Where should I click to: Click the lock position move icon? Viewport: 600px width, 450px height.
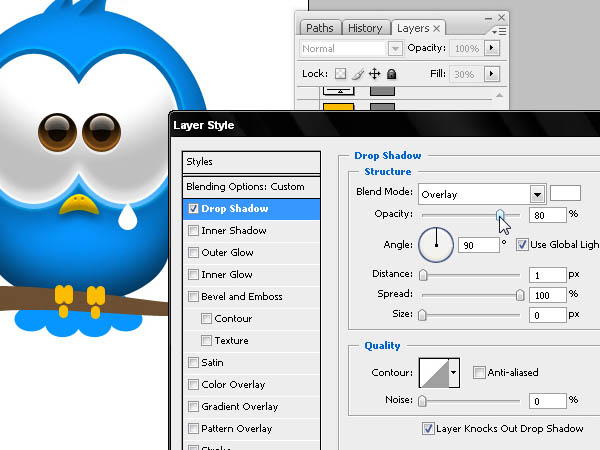tap(374, 73)
